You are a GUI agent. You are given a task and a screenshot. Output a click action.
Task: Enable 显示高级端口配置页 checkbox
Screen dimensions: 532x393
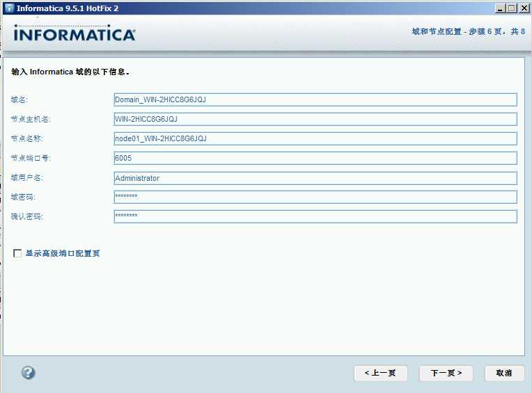point(17,253)
